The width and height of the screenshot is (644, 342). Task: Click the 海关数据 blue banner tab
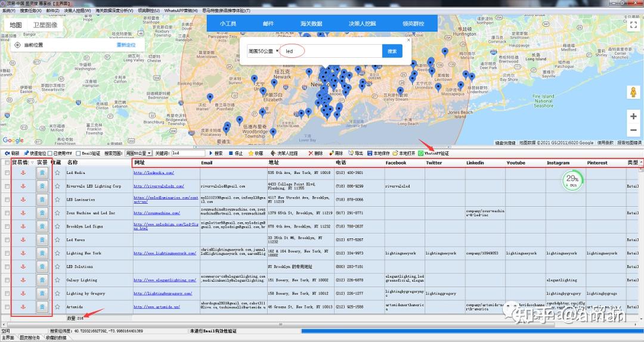[311, 23]
